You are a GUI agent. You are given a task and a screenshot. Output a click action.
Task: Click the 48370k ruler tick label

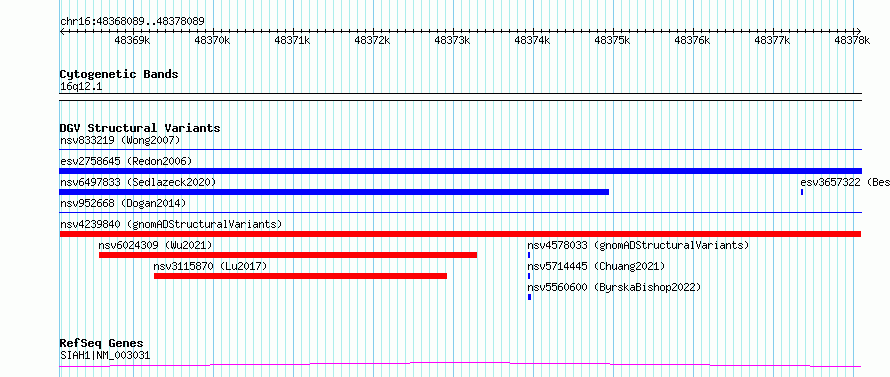coord(212,40)
